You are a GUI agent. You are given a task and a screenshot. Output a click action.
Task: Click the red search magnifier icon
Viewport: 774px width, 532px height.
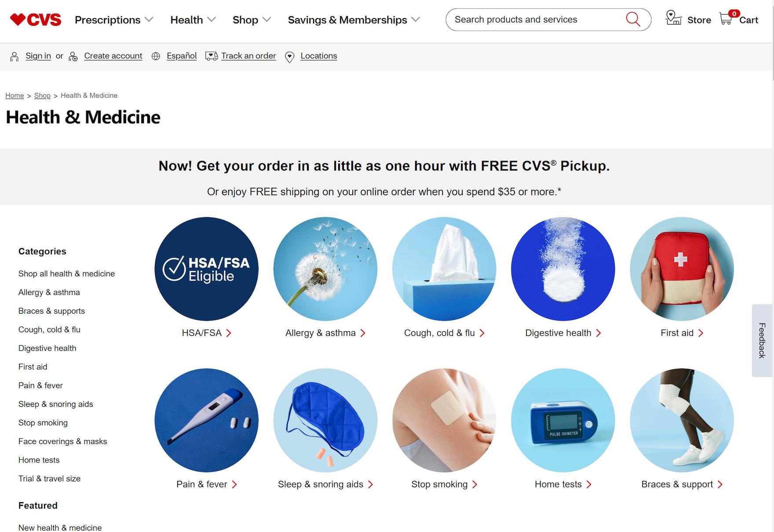point(633,19)
